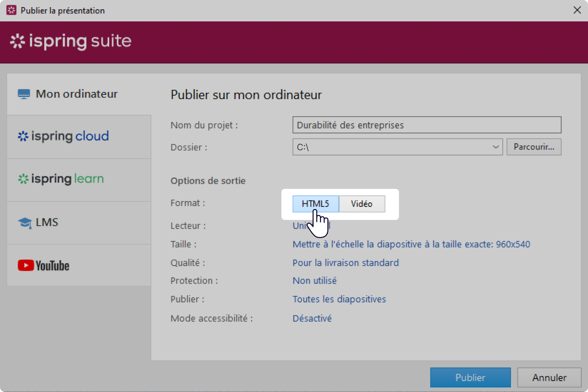Viewport: 588px width, 392px height.
Task: Expand the Dossier folder dropdown
Action: [496, 147]
